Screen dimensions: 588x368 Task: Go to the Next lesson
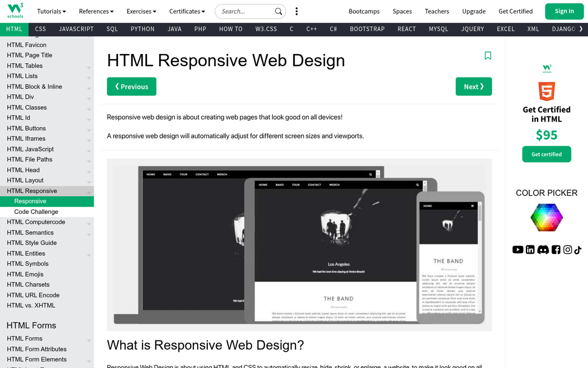point(473,86)
